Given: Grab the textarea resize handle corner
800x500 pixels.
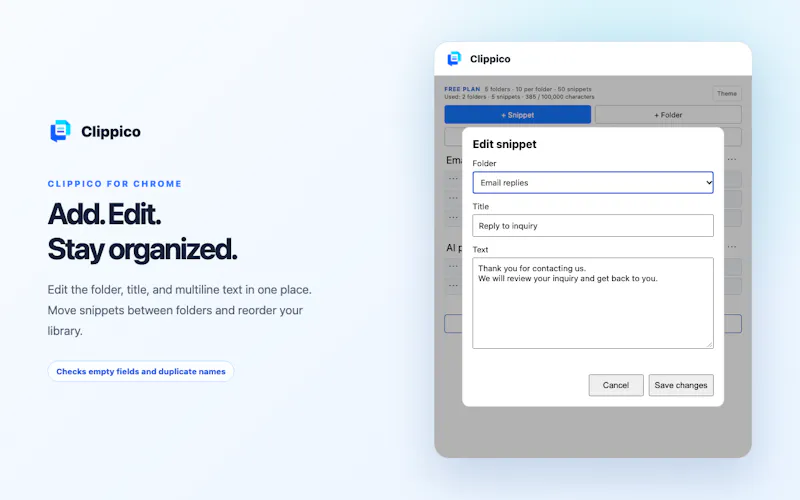Looking at the screenshot, I should 709,344.
